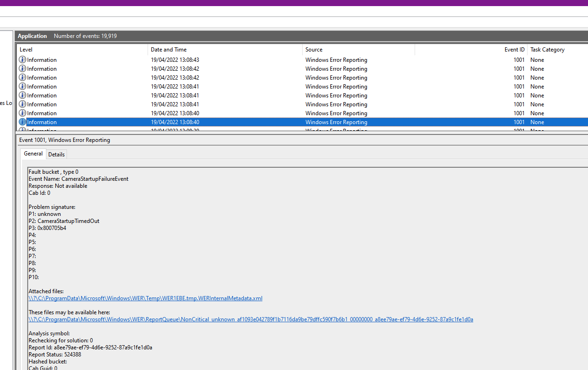Sort events by the Task Category column
The width and height of the screenshot is (588, 370).
click(x=547, y=49)
